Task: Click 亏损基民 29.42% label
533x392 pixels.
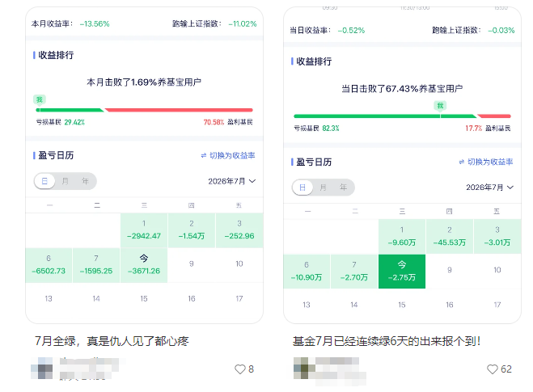Action: (x=60, y=122)
